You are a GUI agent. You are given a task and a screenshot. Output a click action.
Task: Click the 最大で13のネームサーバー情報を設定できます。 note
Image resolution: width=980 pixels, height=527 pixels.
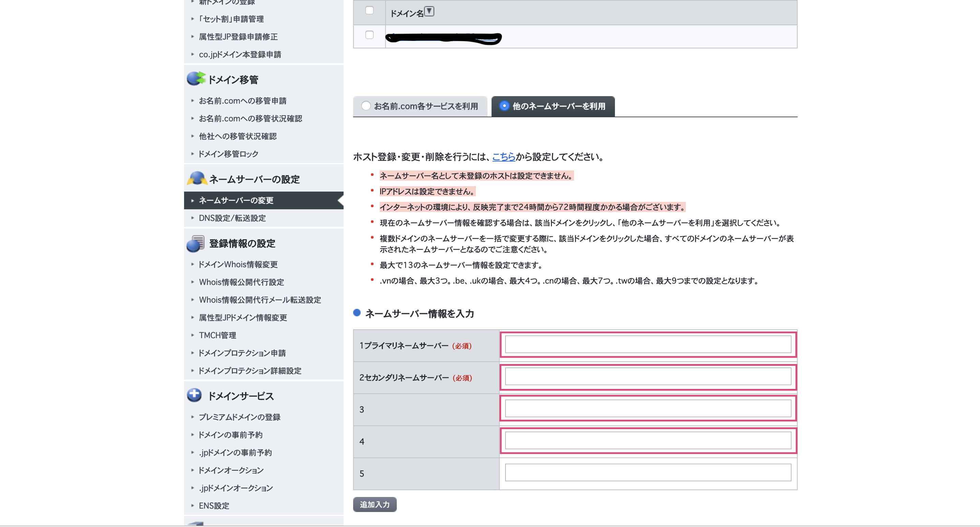pyautogui.click(x=461, y=265)
